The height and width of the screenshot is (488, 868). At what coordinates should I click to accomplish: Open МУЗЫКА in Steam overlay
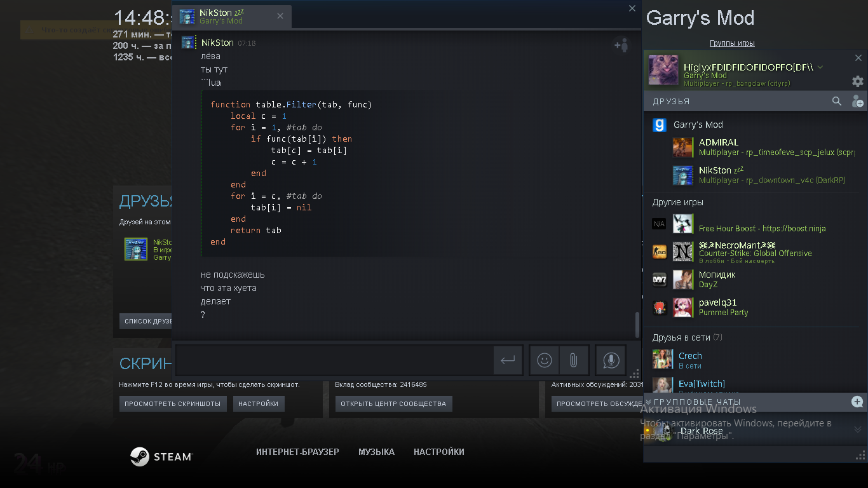376,452
